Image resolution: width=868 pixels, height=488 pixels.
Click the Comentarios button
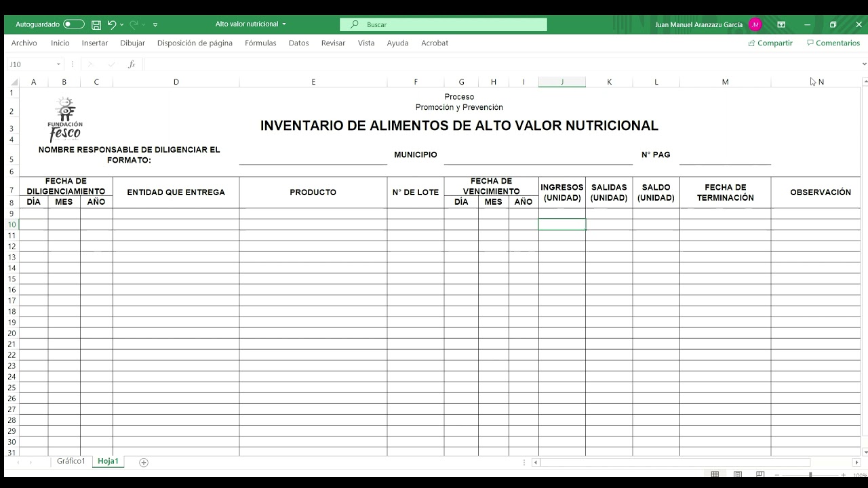(x=833, y=43)
